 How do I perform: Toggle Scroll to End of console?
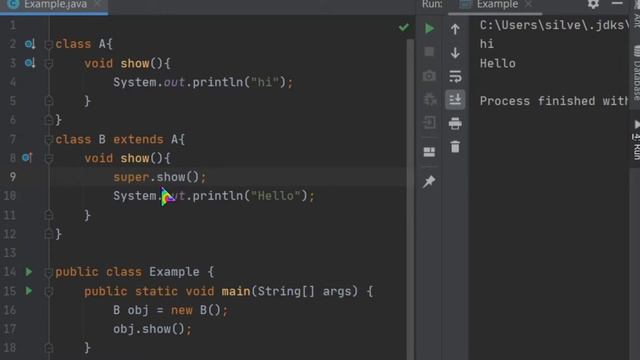[x=455, y=99]
